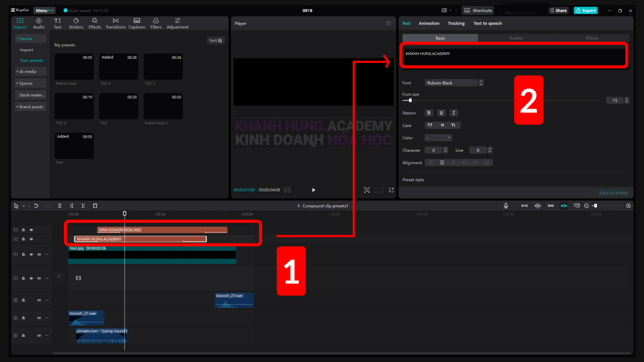
Task: Click the player fullscreen icon
Action: 391,190
